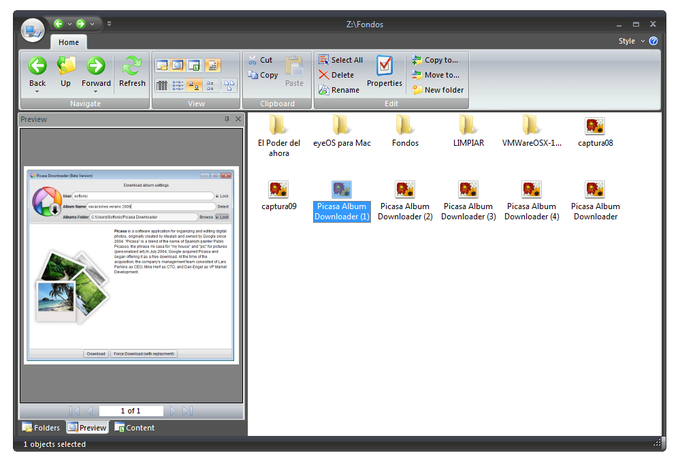680x470 pixels.
Task: Open the customize quick access toolbar arrow
Action: (x=109, y=24)
